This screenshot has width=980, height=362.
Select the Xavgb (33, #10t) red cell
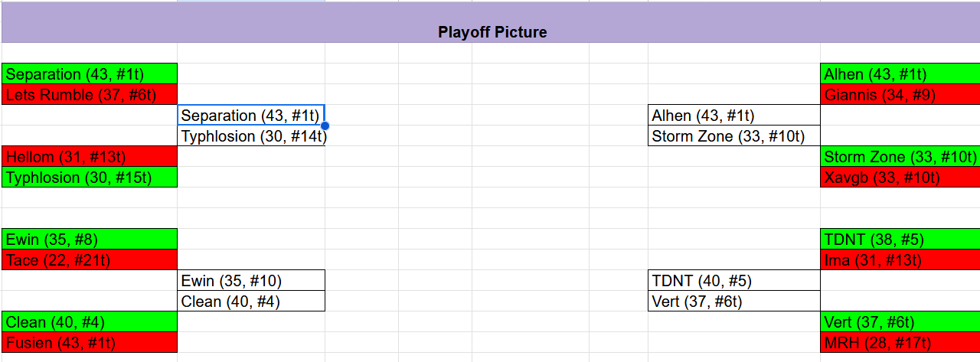point(900,178)
